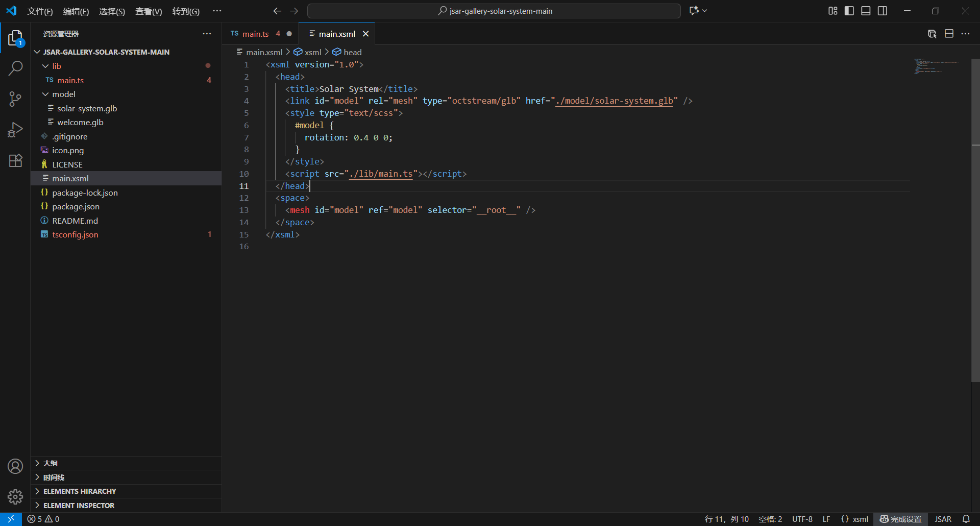Image resolution: width=980 pixels, height=526 pixels.
Task: Split the editor with the split icon
Action: [949, 34]
